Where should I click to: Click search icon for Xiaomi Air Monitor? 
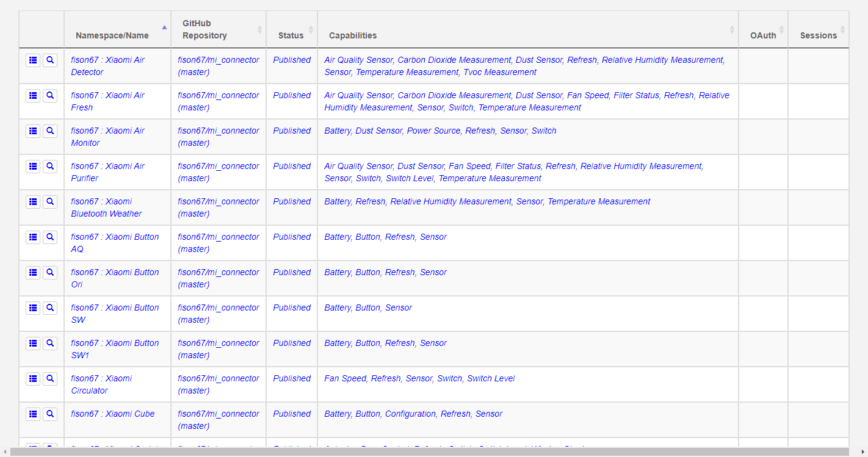tap(50, 131)
